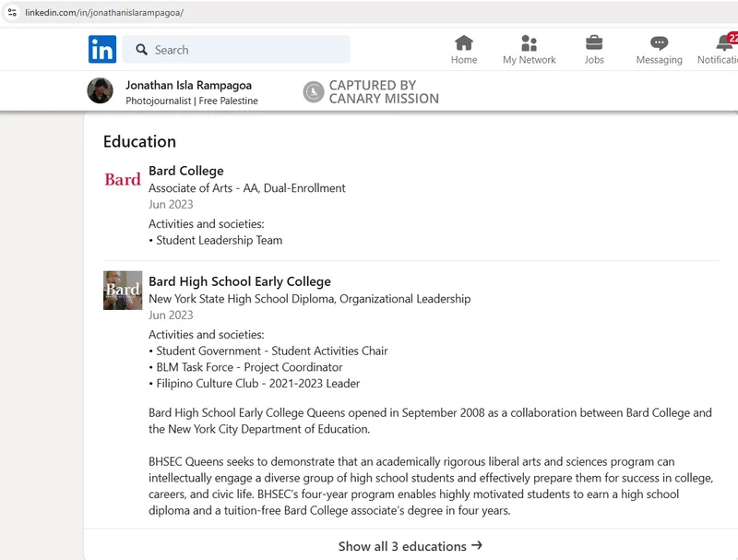Click "BLM Task Force - Project Coordinator"
The image size is (738, 560).
click(249, 367)
